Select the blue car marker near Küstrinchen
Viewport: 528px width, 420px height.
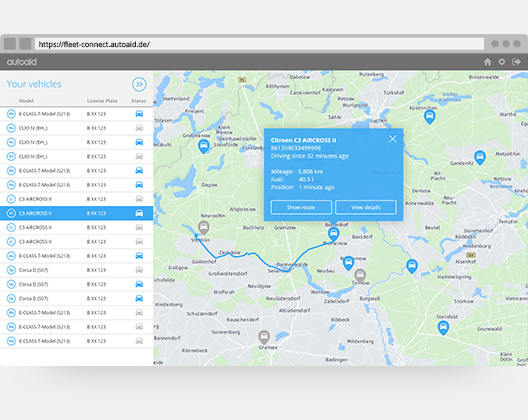[x=429, y=117]
